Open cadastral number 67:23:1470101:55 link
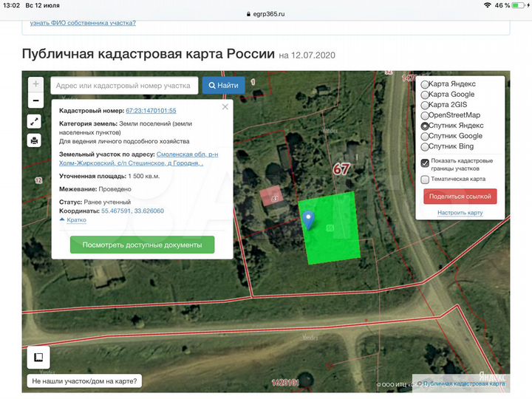This screenshot has width=532, height=399. point(151,110)
